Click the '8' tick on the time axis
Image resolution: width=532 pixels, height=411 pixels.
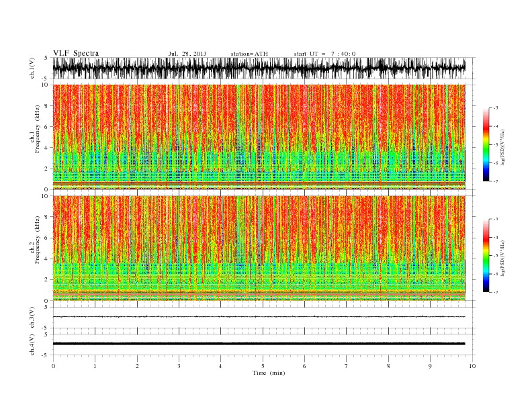tap(388, 366)
